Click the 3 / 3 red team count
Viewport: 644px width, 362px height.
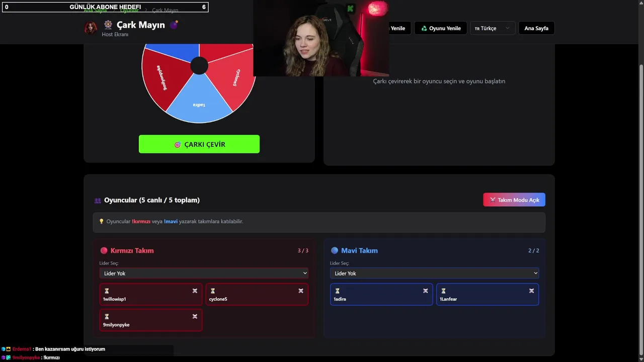[x=303, y=250]
